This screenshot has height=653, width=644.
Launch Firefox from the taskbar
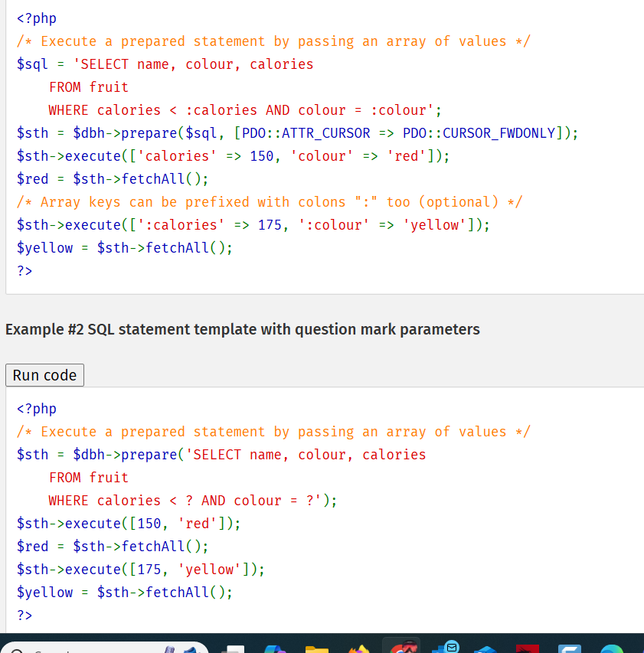[x=358, y=647]
